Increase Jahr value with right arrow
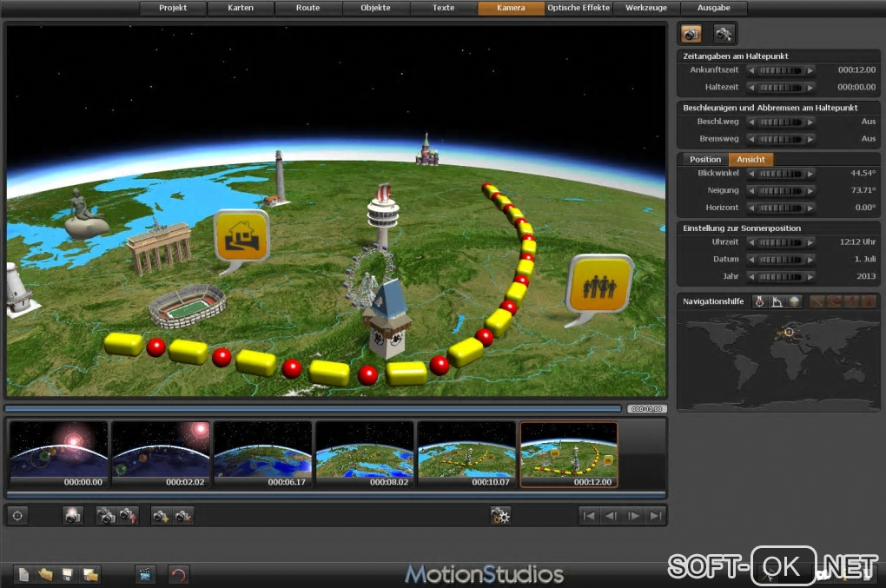 810,277
